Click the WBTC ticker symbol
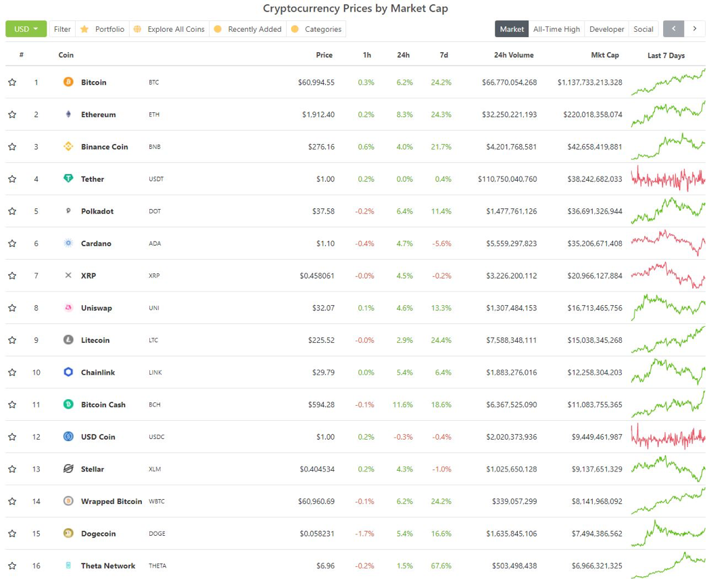Screen dimensions: 728x579 tap(157, 501)
